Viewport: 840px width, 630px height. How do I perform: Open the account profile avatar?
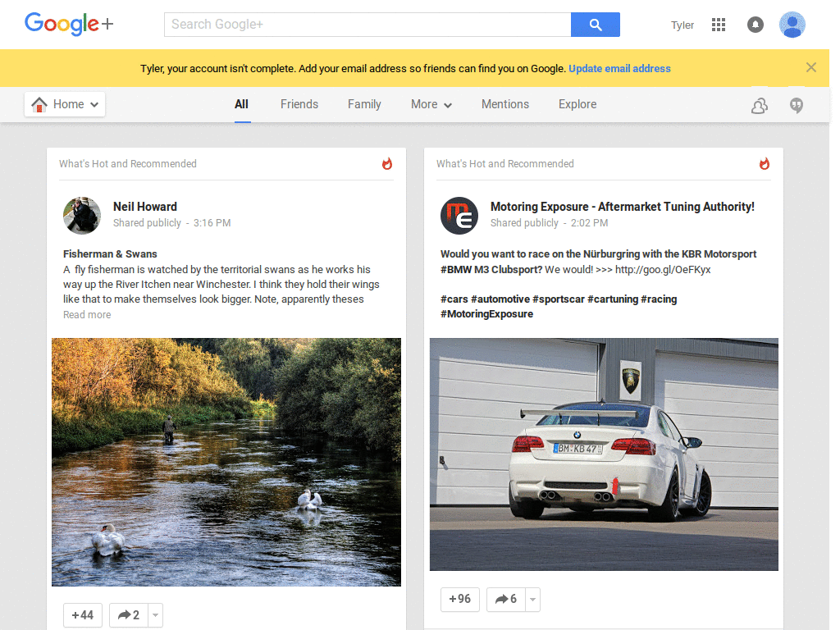pyautogui.click(x=792, y=25)
